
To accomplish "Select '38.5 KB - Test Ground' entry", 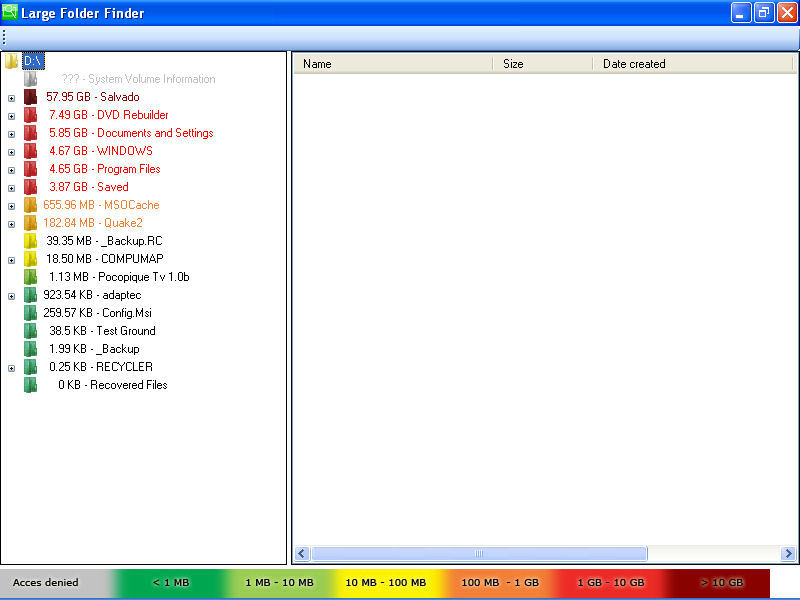I will tap(102, 331).
